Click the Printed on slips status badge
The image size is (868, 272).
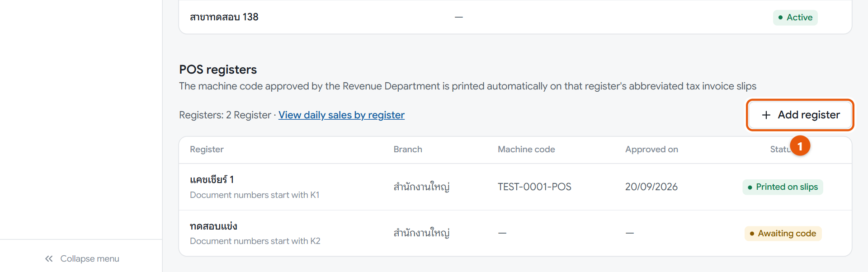783,187
